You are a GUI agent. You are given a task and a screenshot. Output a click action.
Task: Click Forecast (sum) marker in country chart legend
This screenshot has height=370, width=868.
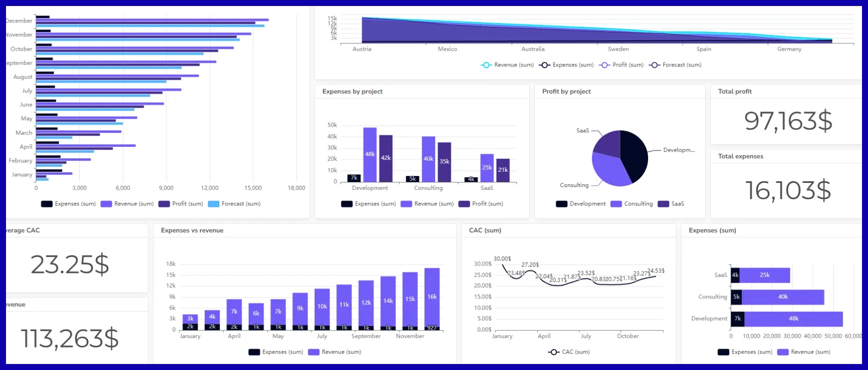(654, 65)
